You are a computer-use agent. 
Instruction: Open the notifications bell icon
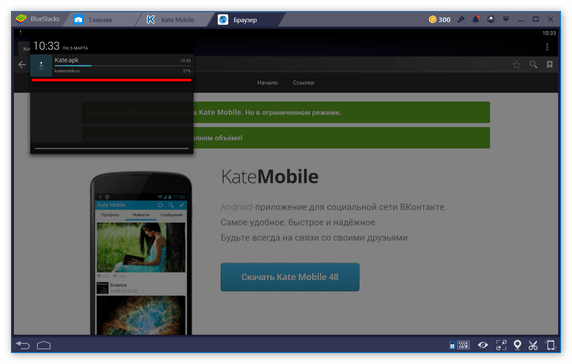[x=476, y=19]
